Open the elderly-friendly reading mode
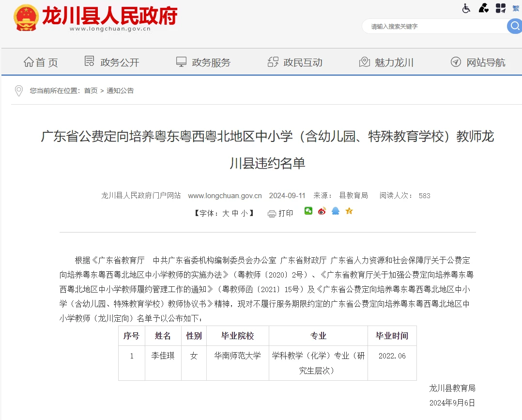522x420 pixels. click(483, 8)
